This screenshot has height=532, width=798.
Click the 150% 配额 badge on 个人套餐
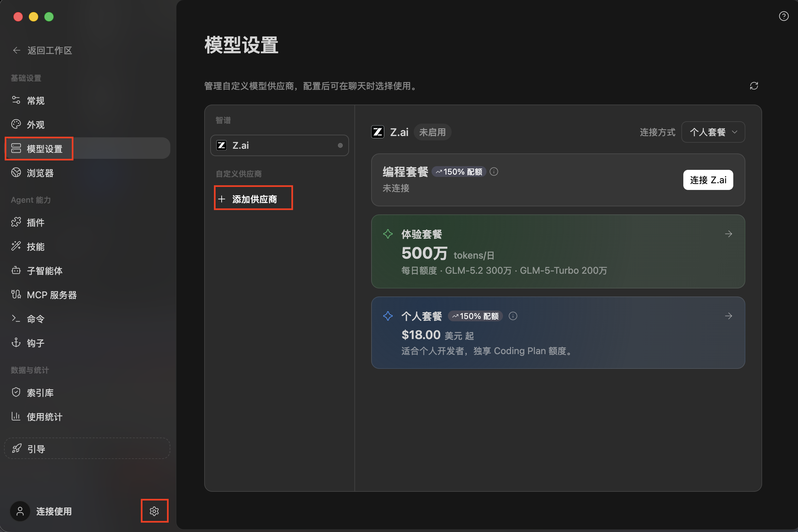[475, 316]
